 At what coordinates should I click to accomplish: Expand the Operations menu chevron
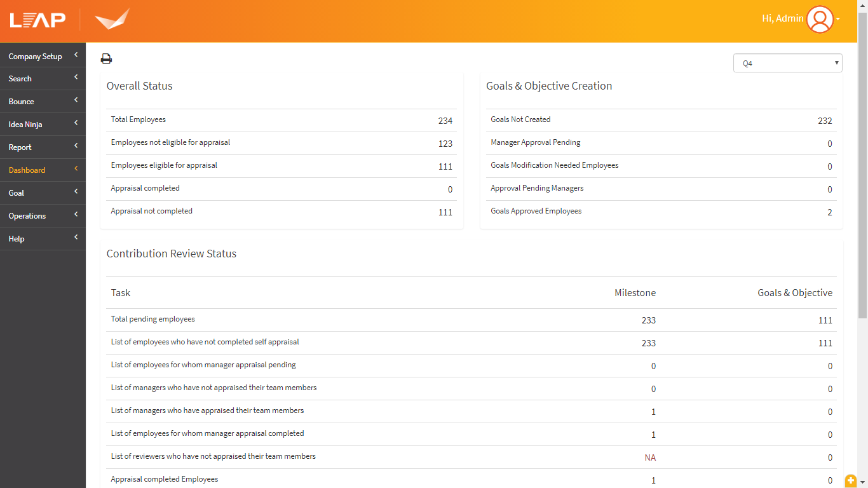pos(76,215)
